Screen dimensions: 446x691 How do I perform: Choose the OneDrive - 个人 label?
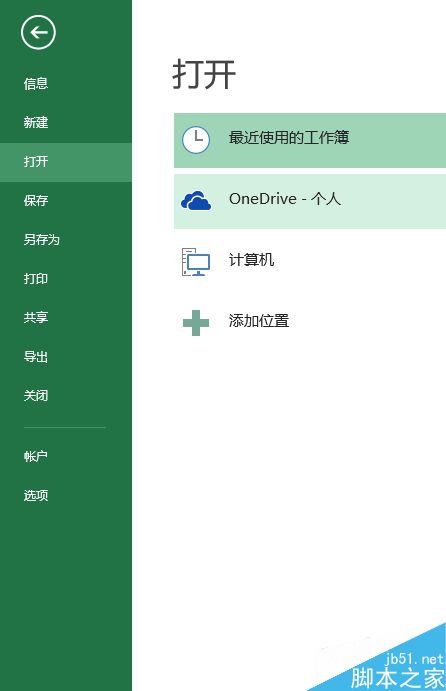tap(285, 199)
